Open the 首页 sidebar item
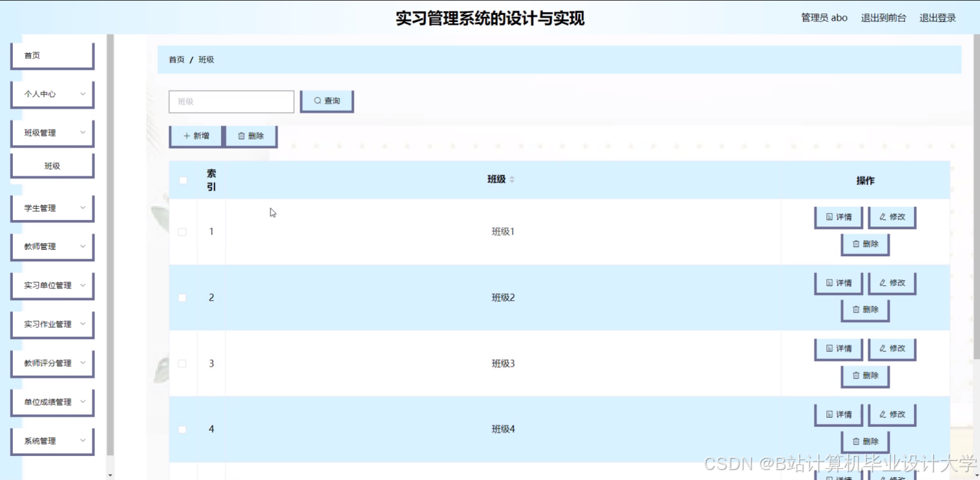980x480 pixels. tap(52, 55)
